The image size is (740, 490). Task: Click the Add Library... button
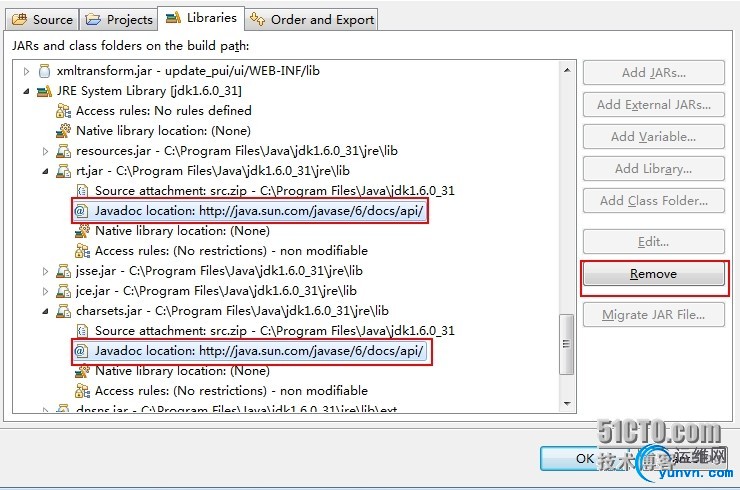coord(654,169)
